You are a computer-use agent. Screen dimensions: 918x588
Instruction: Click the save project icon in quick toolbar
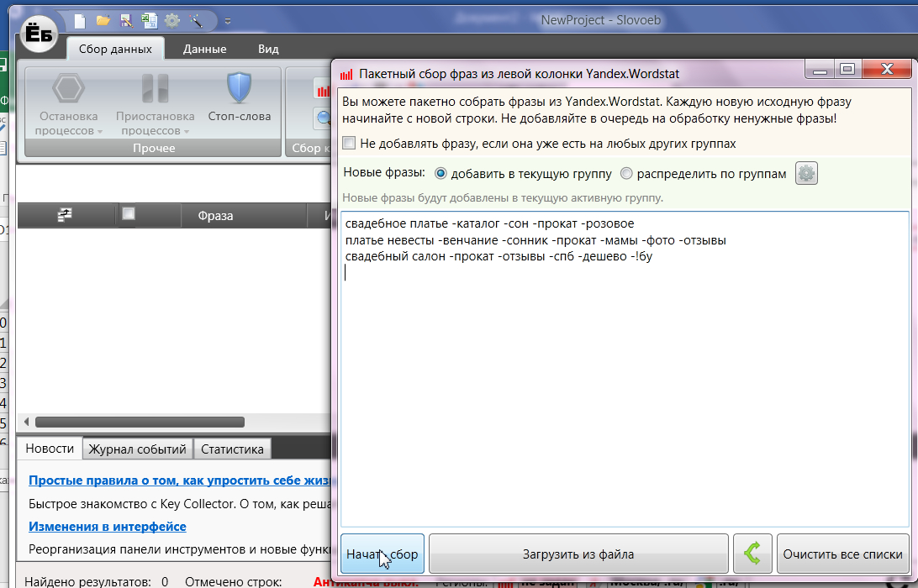tap(126, 22)
